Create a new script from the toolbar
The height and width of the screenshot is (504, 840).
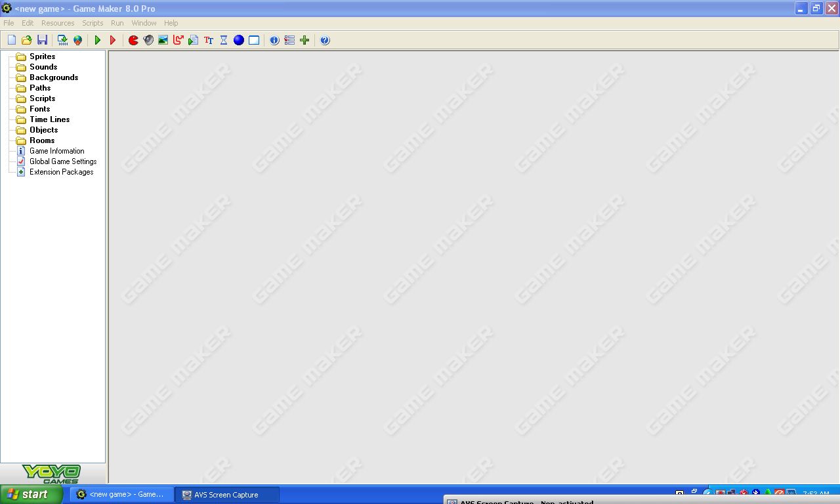[193, 40]
